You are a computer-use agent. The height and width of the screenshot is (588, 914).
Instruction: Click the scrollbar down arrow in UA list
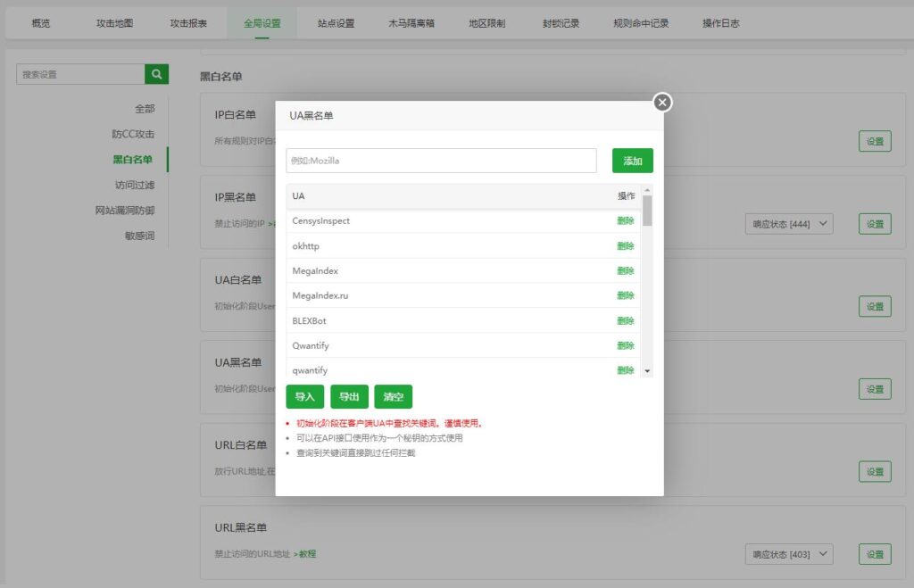(647, 371)
